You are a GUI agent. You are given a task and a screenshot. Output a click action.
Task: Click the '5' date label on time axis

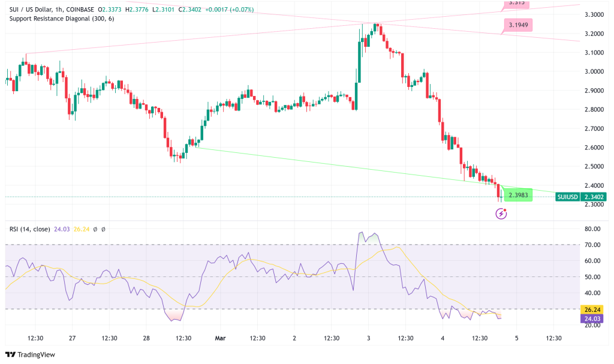click(516, 338)
